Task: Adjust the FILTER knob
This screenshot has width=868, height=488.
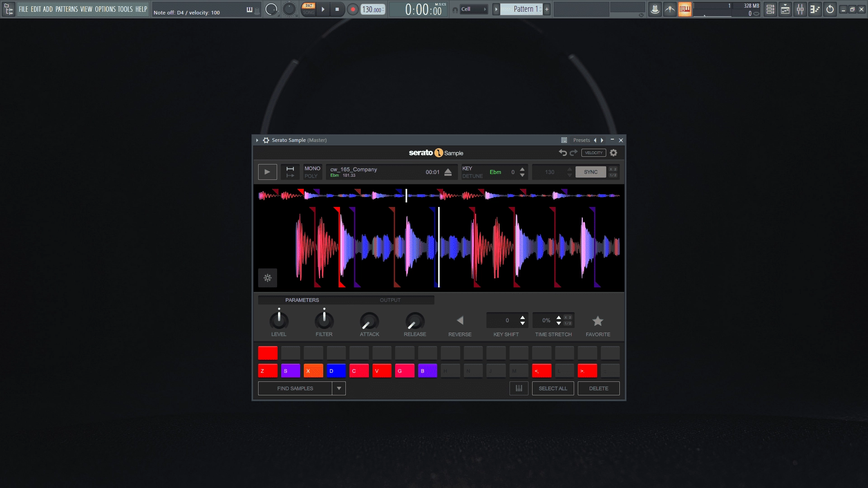Action: [324, 320]
